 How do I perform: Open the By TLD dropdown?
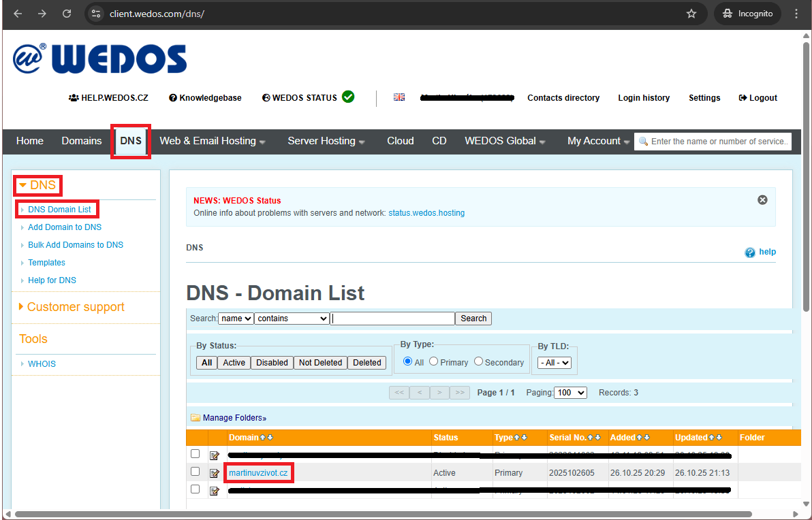pyautogui.click(x=554, y=362)
